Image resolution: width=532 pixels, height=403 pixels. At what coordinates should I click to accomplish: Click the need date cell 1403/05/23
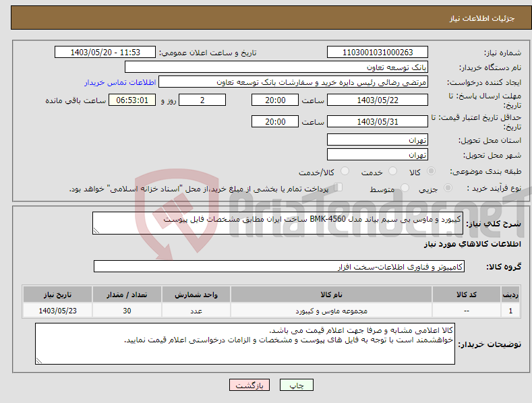click(58, 311)
